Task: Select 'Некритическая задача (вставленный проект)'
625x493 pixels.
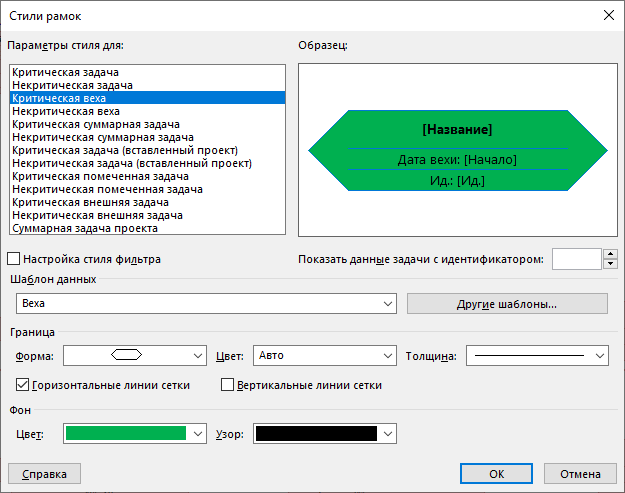Action: point(147,163)
